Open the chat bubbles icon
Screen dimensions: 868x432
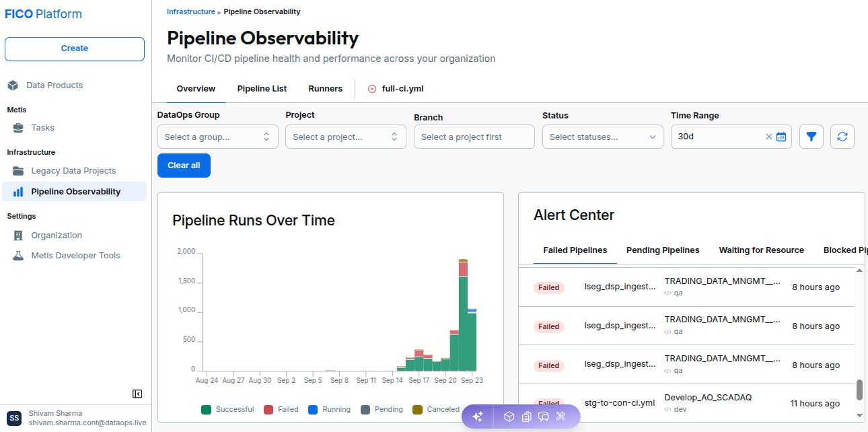543,417
